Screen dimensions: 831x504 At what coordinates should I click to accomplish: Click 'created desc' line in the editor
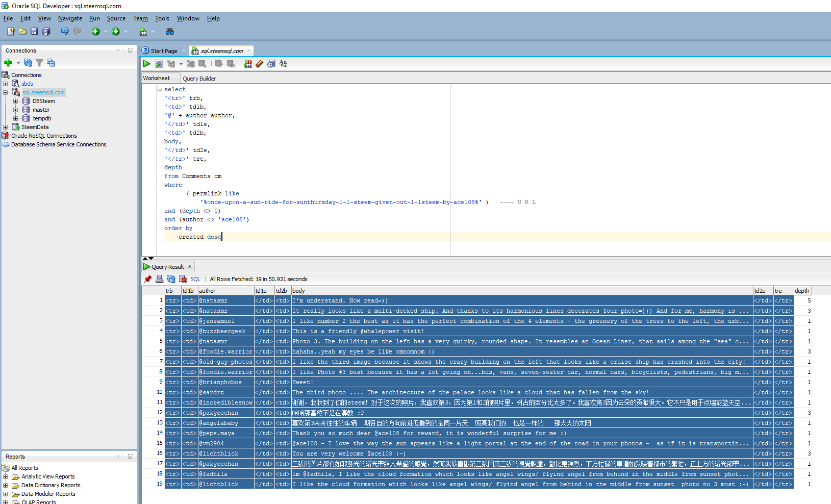pyautogui.click(x=199, y=237)
